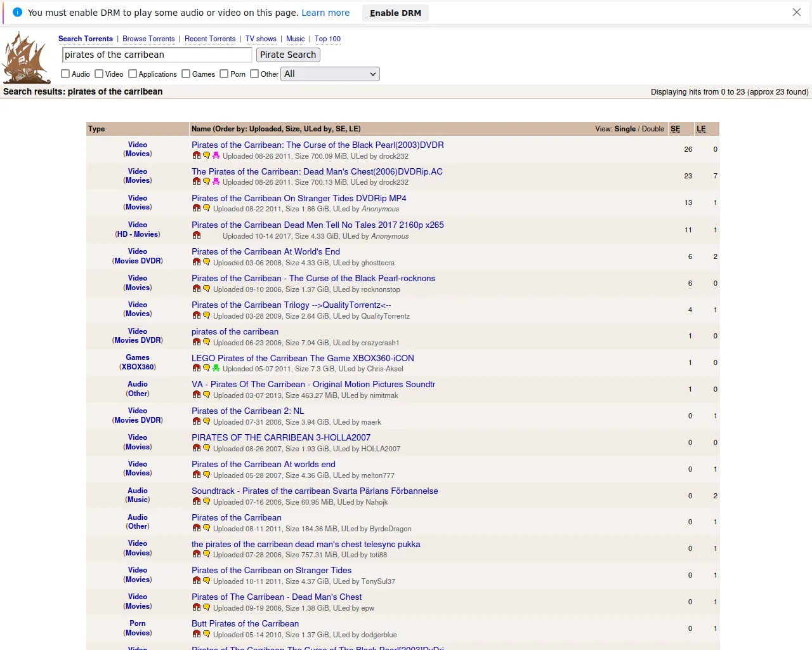The height and width of the screenshot is (650, 812).
Task: Click magnet icon for Dead Men Tell No Tales
Action: tap(197, 235)
